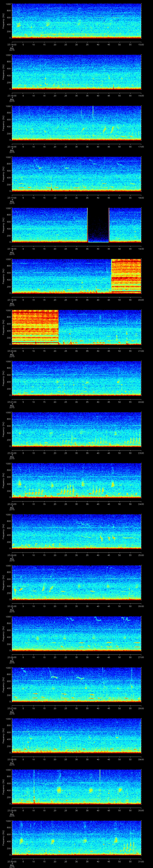Click the '23:22:00' start time label
153x868 pixels.
click(12, 453)
